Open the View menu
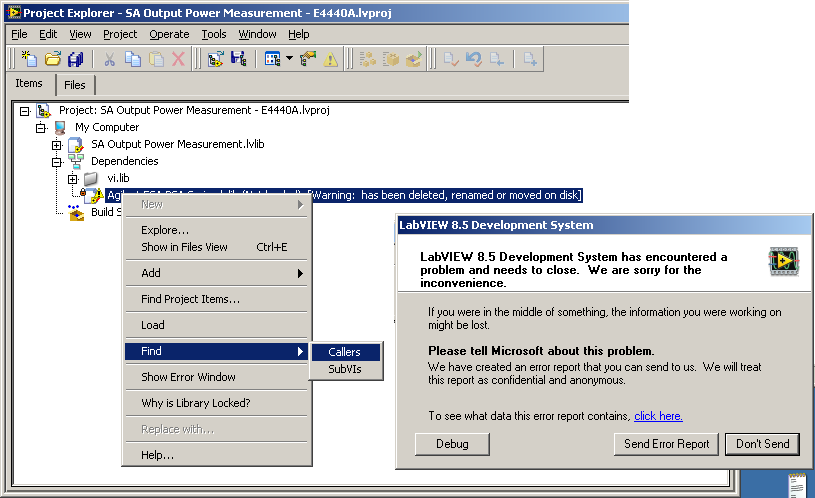Viewport: 815px width, 498px height. point(80,34)
